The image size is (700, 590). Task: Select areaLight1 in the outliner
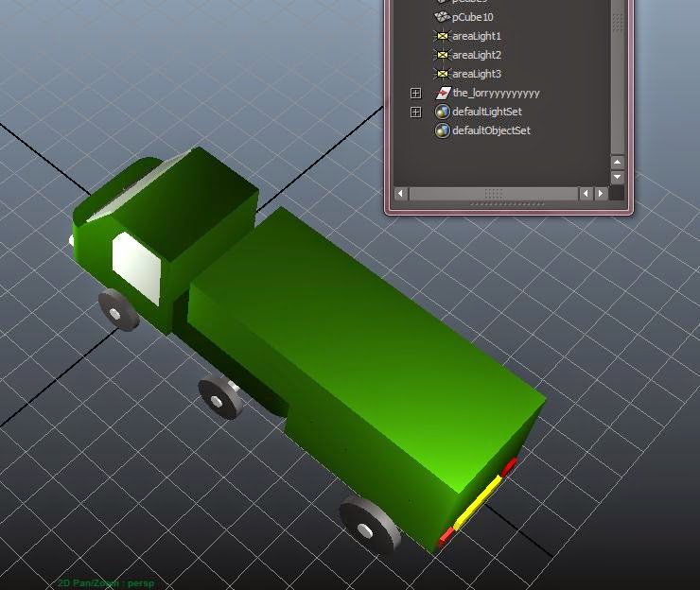point(477,36)
